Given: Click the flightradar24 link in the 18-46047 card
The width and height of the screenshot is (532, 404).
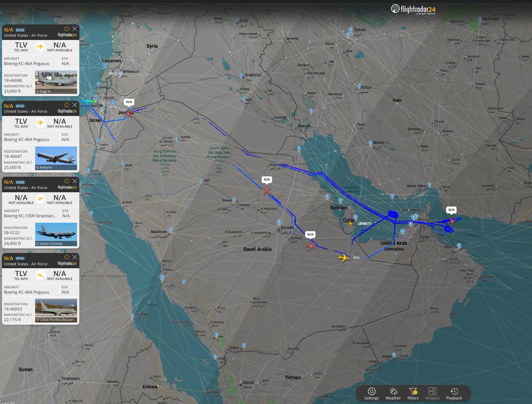Looking at the screenshot, I should pyautogui.click(x=67, y=111).
